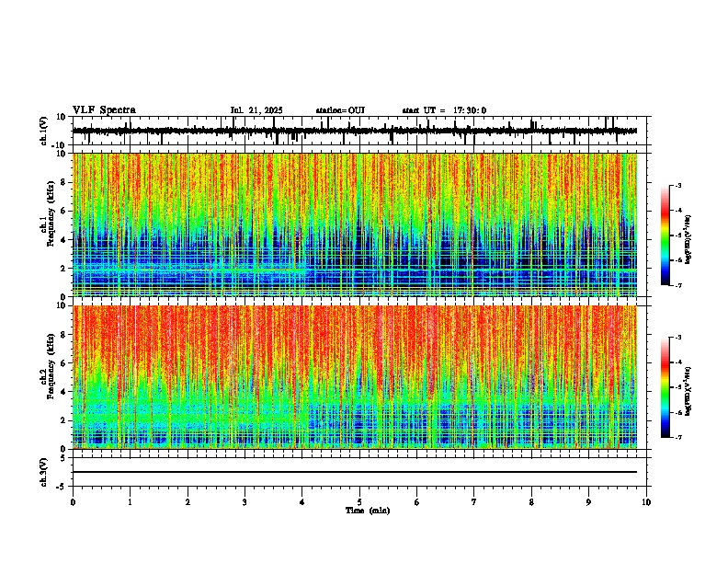This screenshot has height=563, width=728.
Task: Click the ch.1 voltage waveform trace
Action: tap(355, 131)
